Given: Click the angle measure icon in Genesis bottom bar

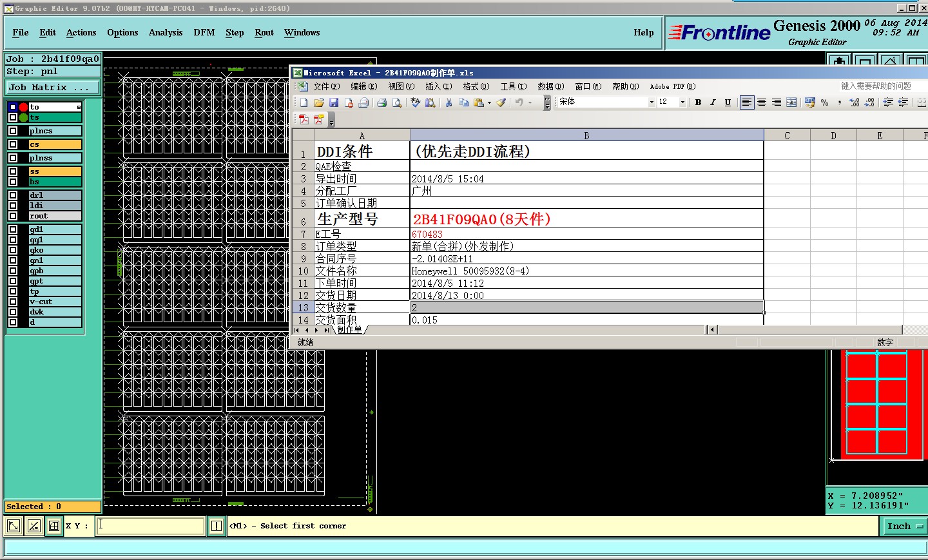Looking at the screenshot, I should (34, 526).
